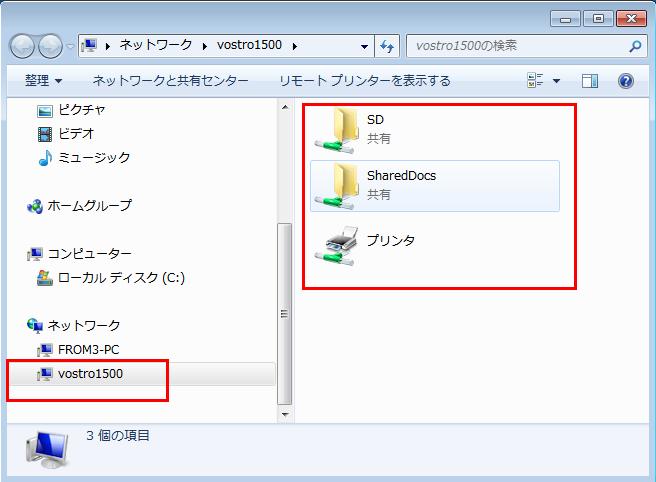Click the 3 個の項目 status text

(x=118, y=436)
